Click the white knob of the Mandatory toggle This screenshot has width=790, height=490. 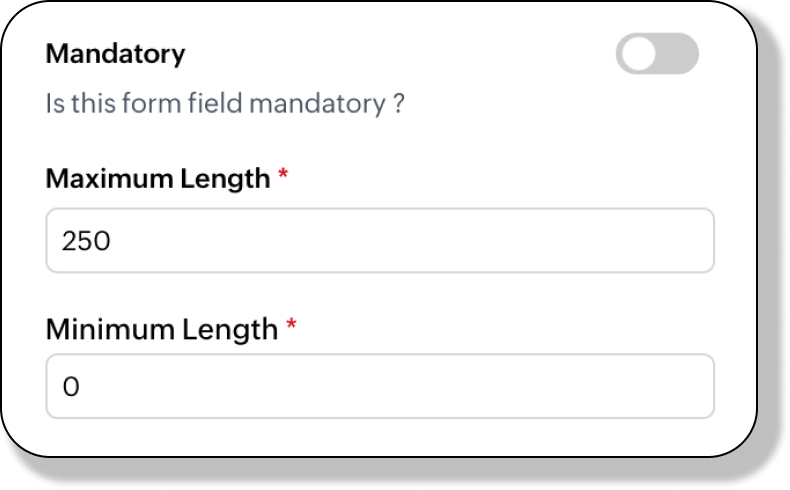coord(638,54)
